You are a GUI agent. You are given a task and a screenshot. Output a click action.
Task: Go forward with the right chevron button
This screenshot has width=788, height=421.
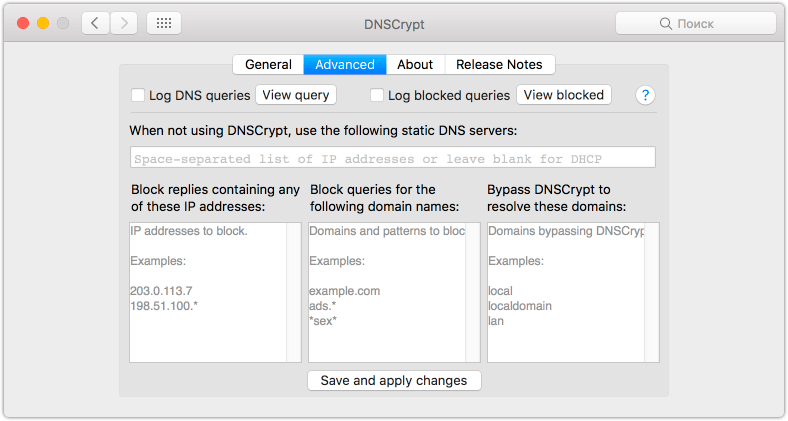(124, 23)
